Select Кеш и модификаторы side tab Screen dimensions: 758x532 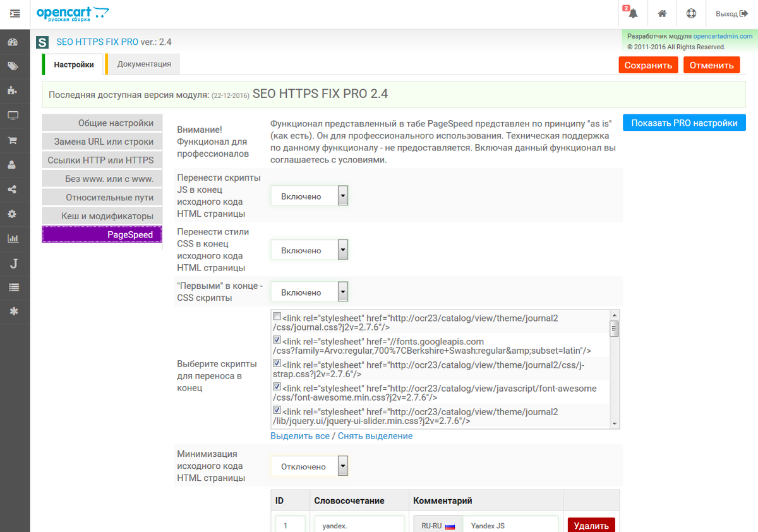[102, 216]
